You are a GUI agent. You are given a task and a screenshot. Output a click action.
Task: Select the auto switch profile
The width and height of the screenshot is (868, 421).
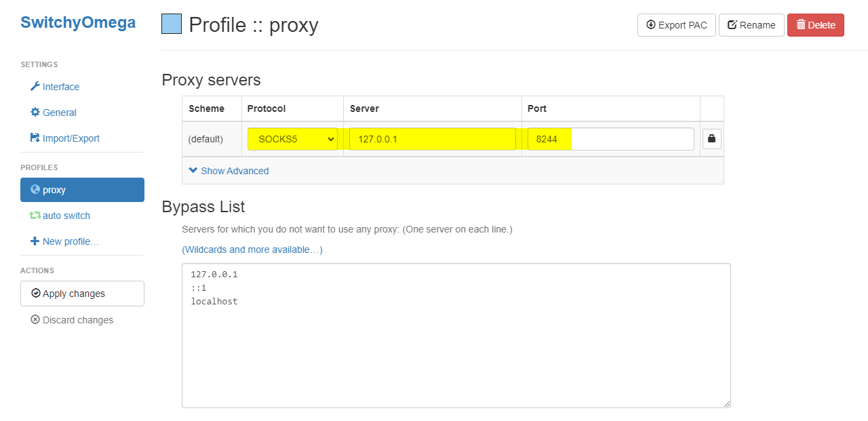[66, 216]
